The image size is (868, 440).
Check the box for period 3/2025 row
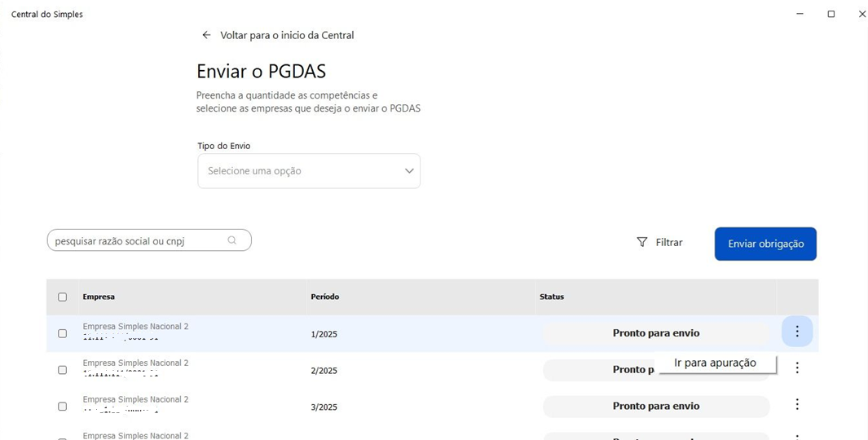pyautogui.click(x=63, y=407)
